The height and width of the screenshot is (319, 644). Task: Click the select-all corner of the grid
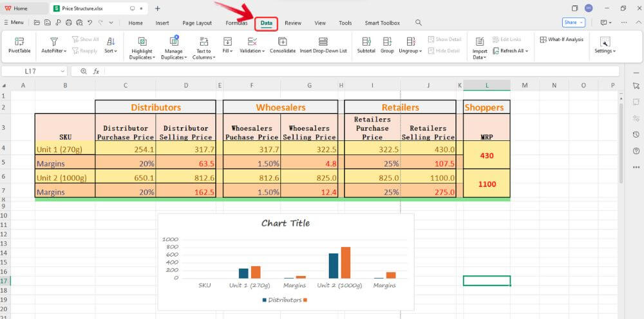point(5,86)
